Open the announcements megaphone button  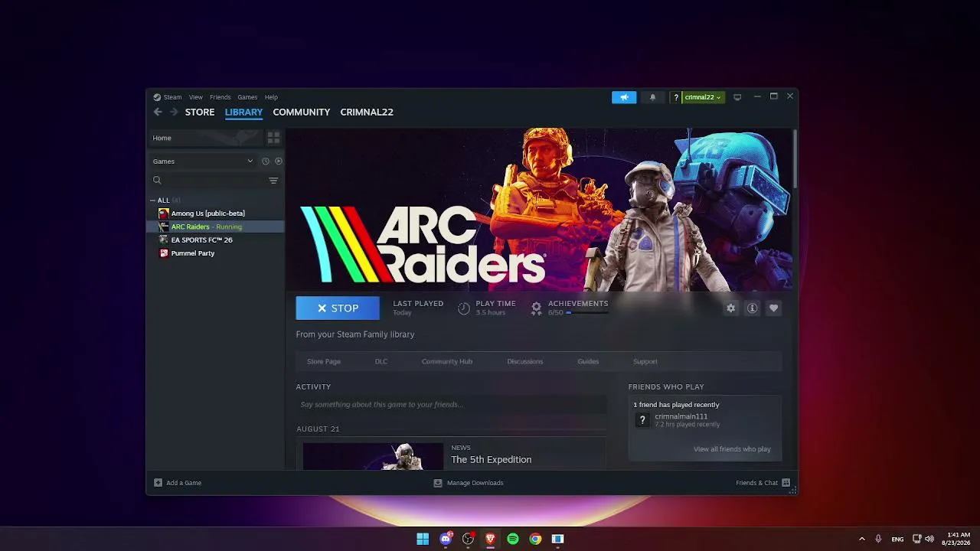click(624, 97)
